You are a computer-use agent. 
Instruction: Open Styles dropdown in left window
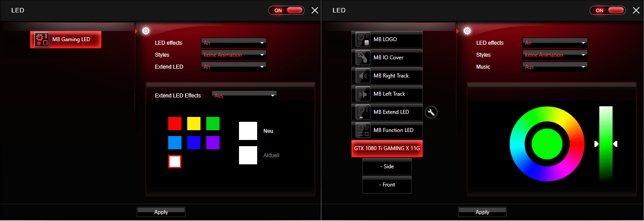[x=234, y=55]
